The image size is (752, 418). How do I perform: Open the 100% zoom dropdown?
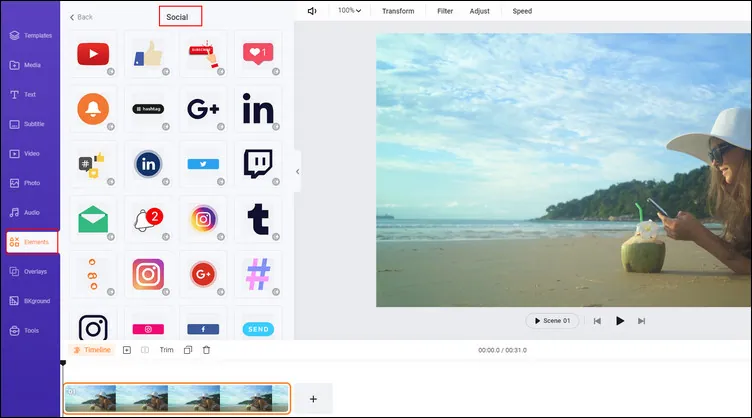click(x=350, y=11)
